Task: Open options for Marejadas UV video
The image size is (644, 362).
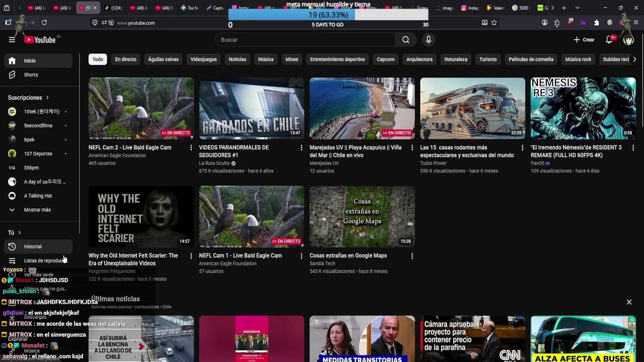Action: 412,148
